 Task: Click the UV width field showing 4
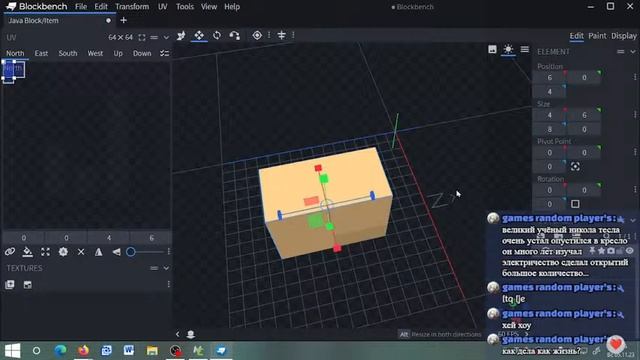(109, 238)
